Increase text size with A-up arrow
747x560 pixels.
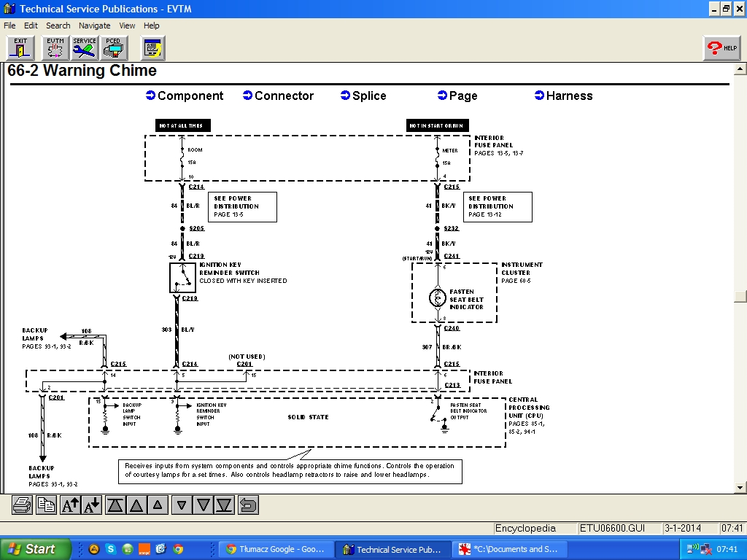(70, 505)
